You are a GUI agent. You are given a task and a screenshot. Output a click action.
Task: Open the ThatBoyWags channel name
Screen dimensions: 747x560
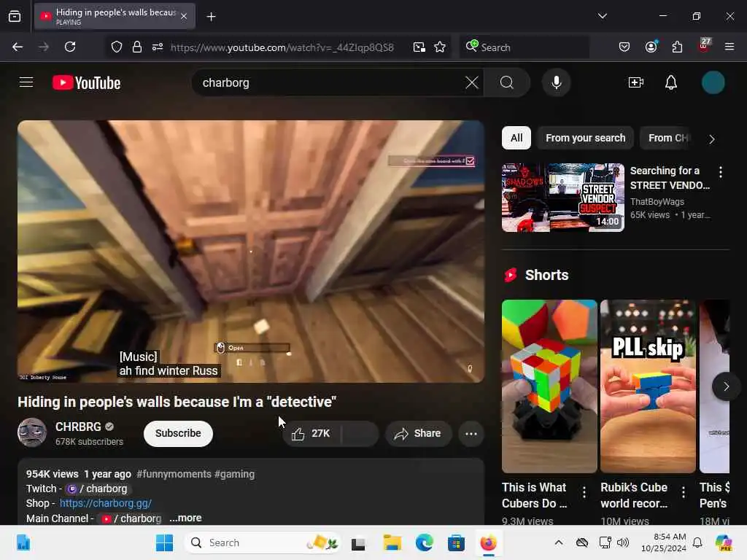click(657, 201)
